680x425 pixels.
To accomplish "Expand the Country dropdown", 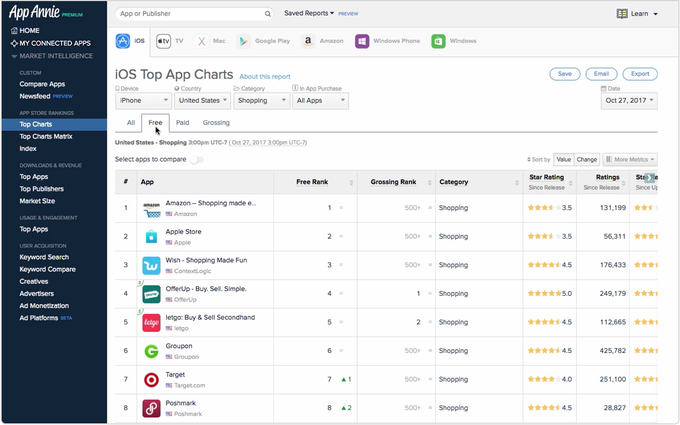I will pyautogui.click(x=203, y=101).
